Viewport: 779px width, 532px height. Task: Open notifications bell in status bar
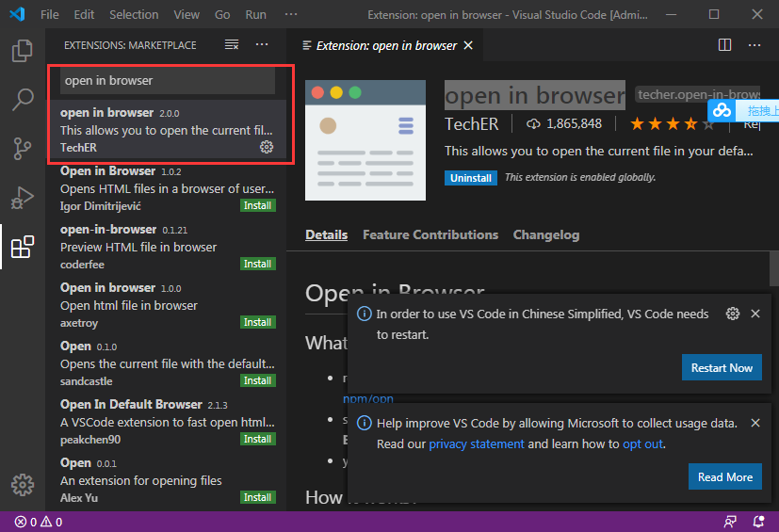(758, 522)
